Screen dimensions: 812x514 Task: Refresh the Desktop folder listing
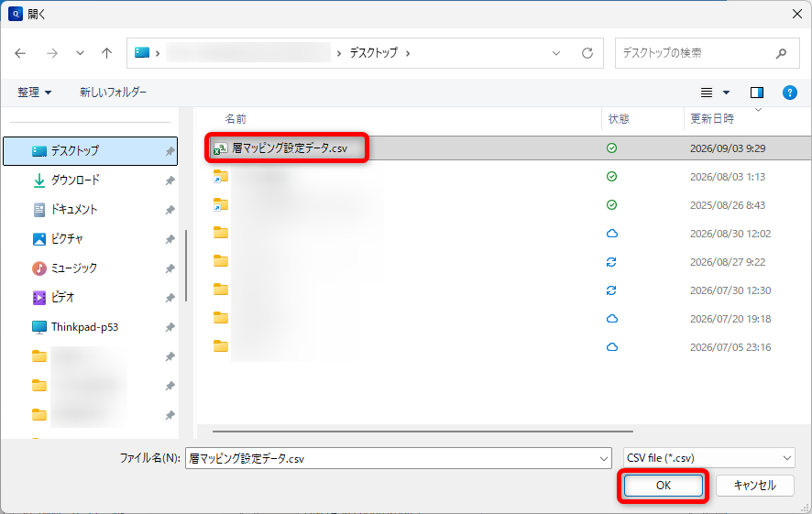pos(587,53)
